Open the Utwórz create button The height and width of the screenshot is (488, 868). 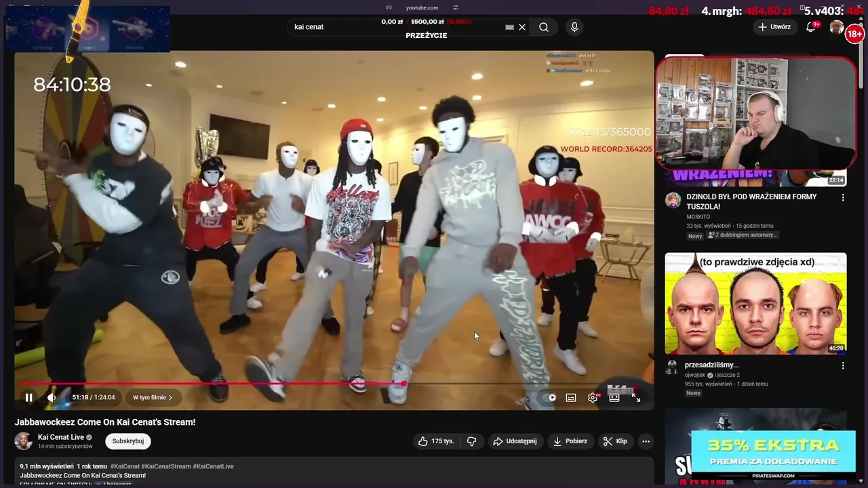[774, 27]
